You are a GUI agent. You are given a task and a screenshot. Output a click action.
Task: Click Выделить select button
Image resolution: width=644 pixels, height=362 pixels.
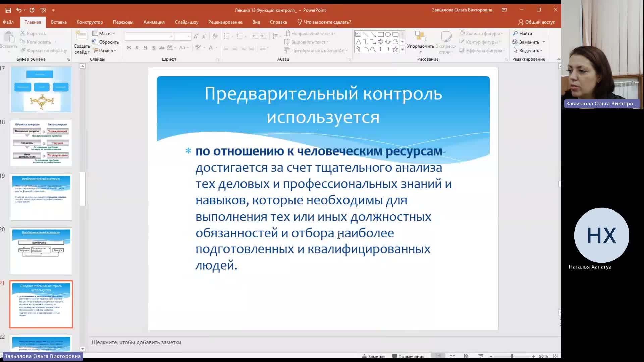(527, 51)
